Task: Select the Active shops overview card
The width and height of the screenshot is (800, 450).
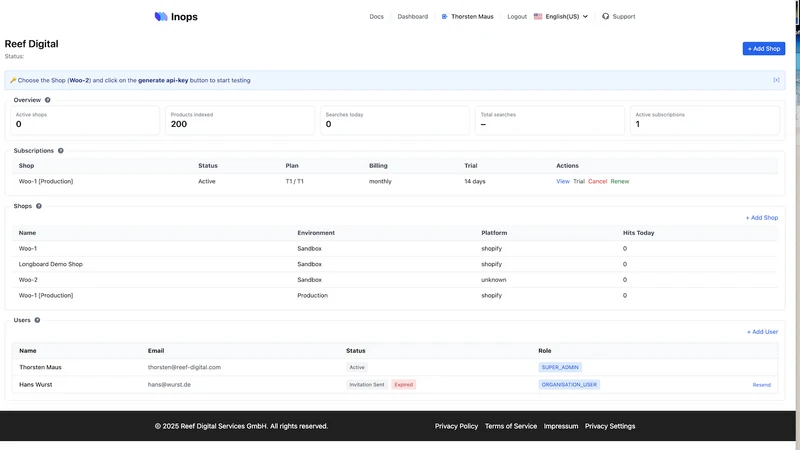Action: click(x=85, y=120)
